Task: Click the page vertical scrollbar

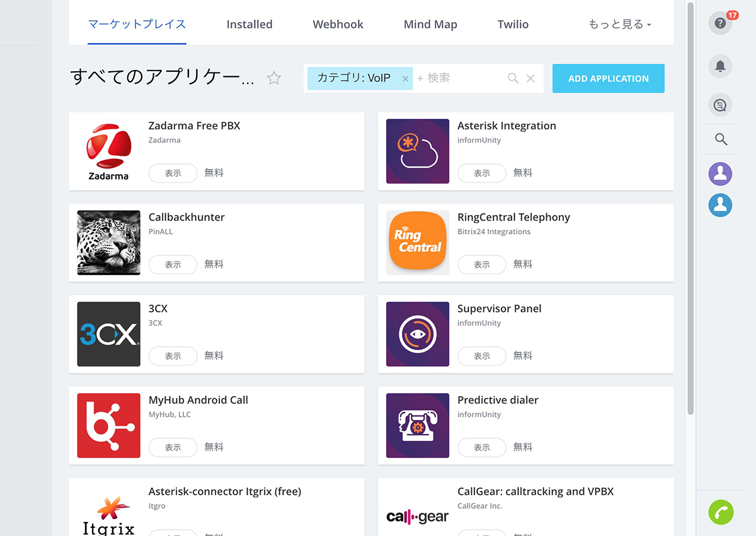Action: tap(690, 208)
